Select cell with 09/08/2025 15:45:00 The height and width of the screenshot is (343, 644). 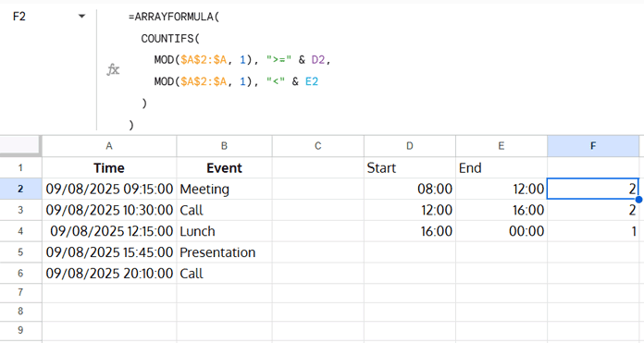point(109,251)
